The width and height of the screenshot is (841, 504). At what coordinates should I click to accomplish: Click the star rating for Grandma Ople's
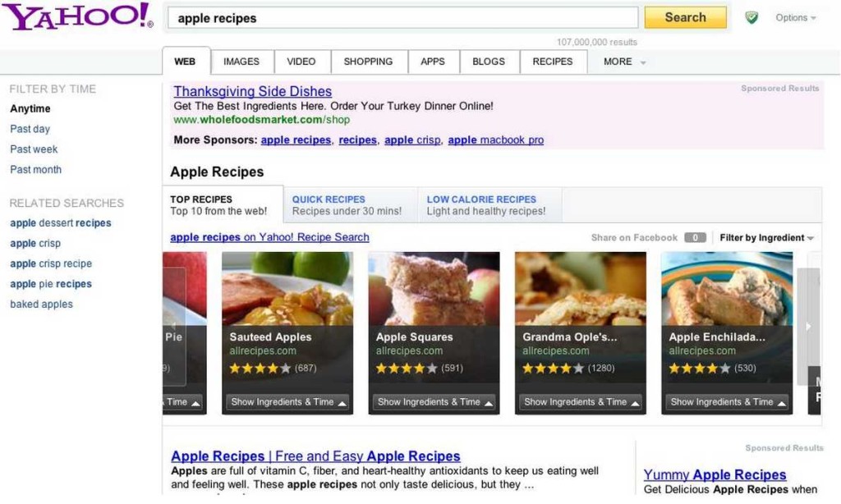tap(553, 369)
